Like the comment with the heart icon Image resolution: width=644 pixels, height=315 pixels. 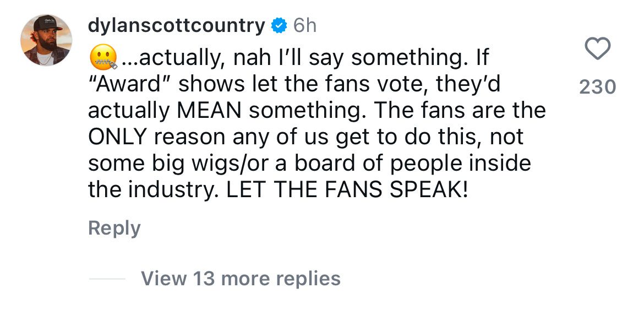pos(597,50)
